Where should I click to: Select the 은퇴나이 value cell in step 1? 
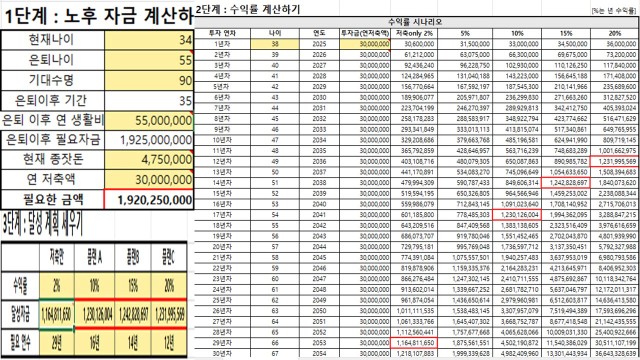[149, 60]
